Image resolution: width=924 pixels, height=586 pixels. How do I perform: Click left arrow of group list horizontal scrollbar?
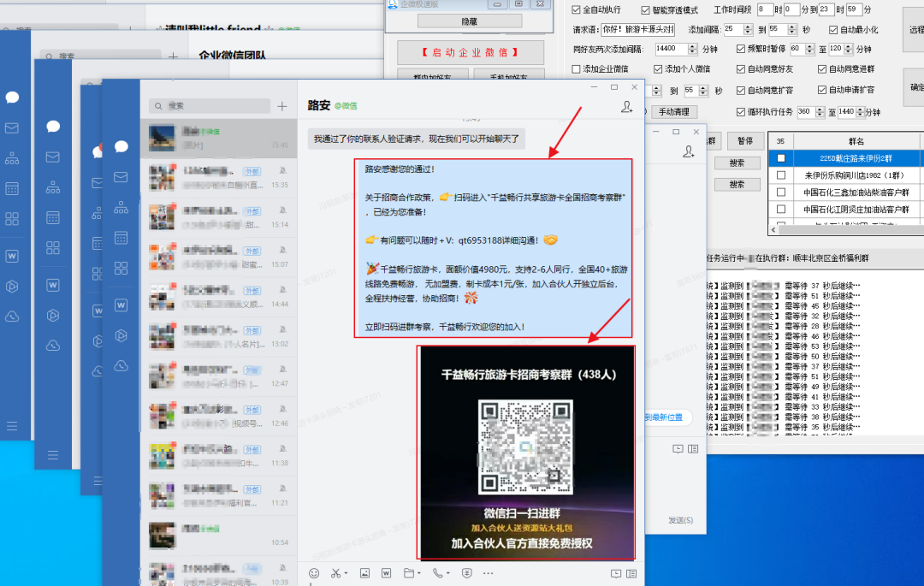(x=772, y=229)
